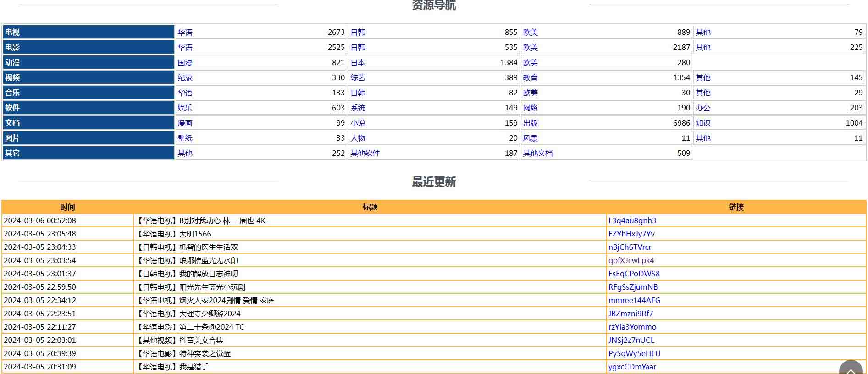Open the 其他软件 category link
This screenshot has width=868, height=374.
(x=365, y=153)
